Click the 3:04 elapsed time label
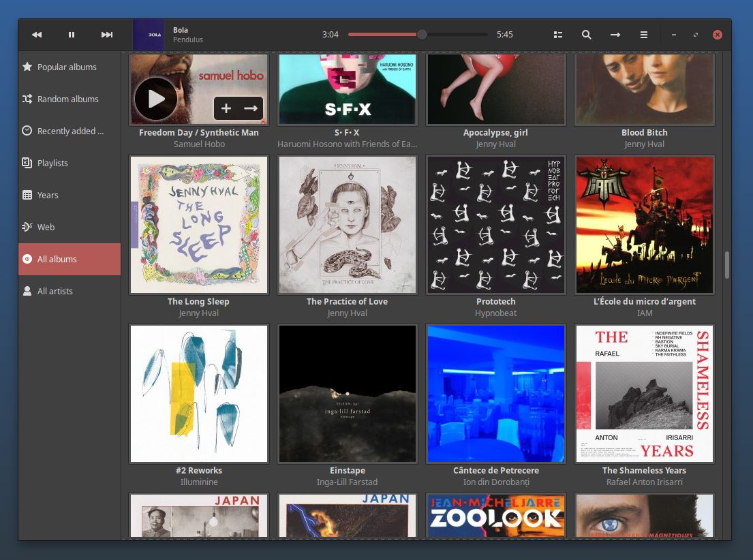 (x=331, y=35)
